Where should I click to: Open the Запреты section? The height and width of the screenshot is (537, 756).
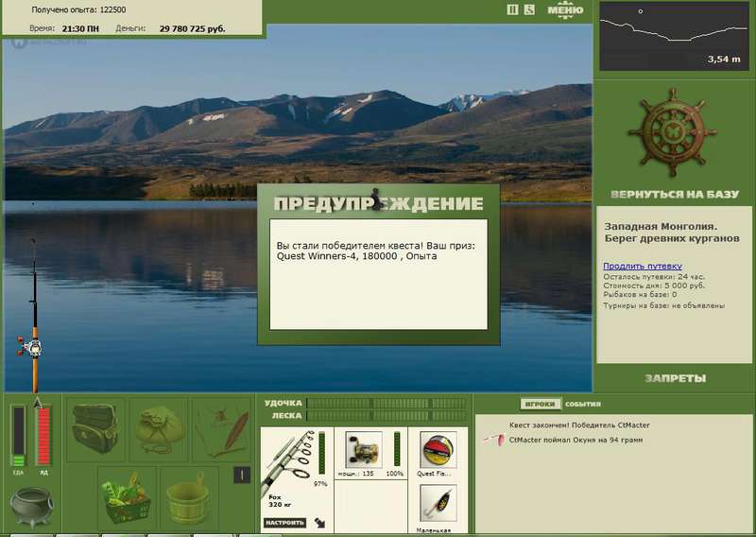pyautogui.click(x=675, y=378)
